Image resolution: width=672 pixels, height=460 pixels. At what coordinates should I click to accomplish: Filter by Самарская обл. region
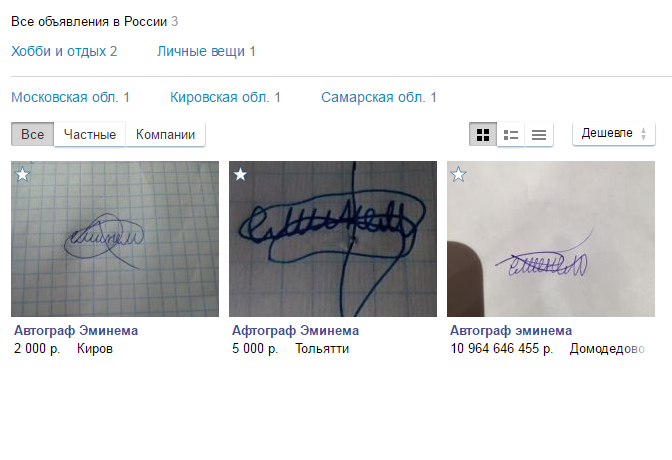(x=379, y=97)
